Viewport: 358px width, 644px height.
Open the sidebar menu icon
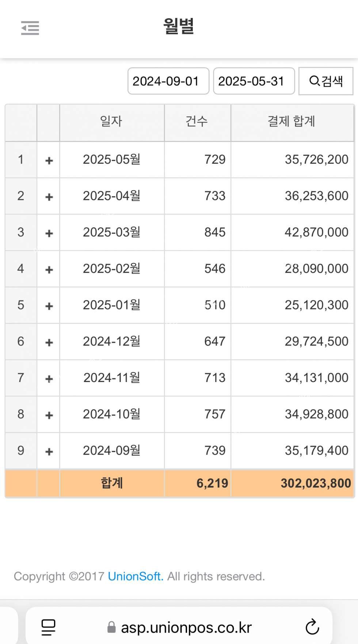[x=30, y=28]
